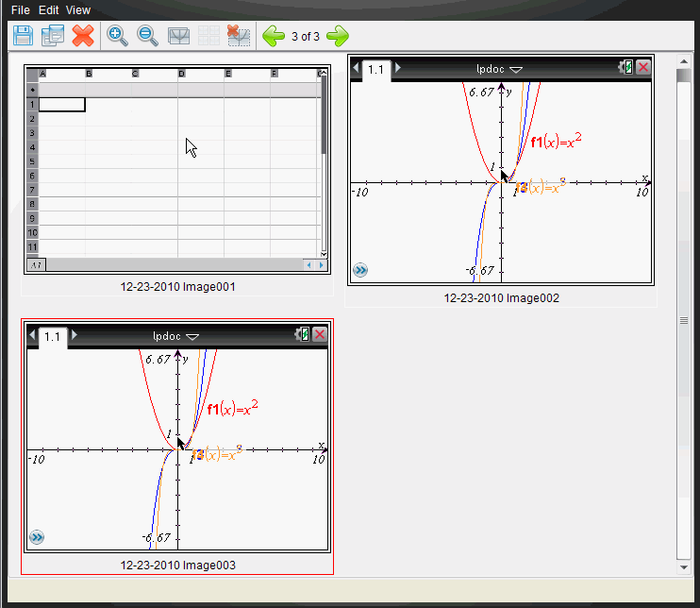
Task: Zoom out with the magnifier minus icon
Action: pos(148,37)
